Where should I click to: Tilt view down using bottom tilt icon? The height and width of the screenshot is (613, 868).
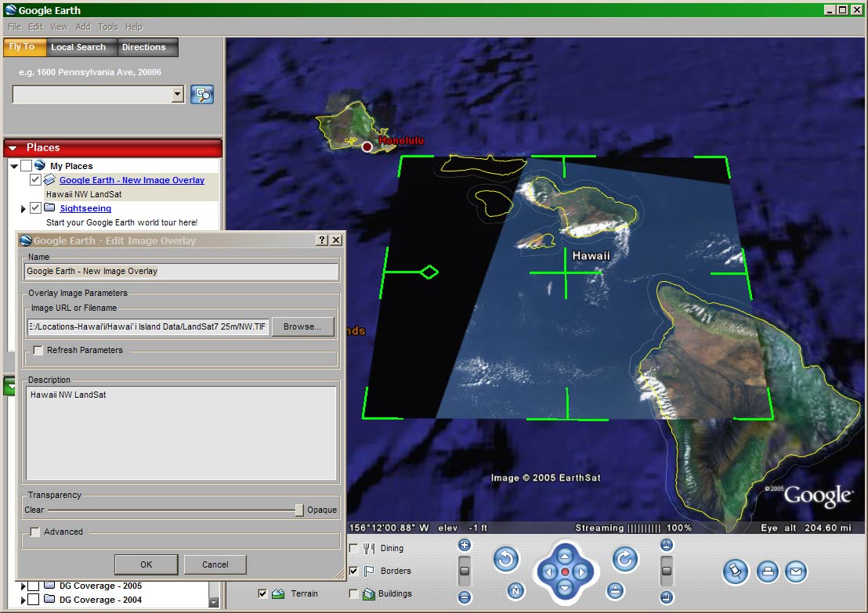pos(667,597)
